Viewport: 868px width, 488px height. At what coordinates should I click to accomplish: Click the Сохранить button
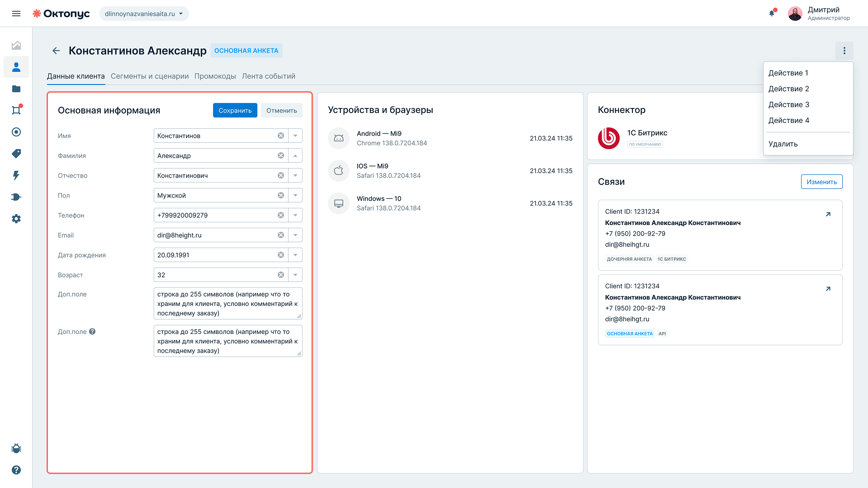235,110
